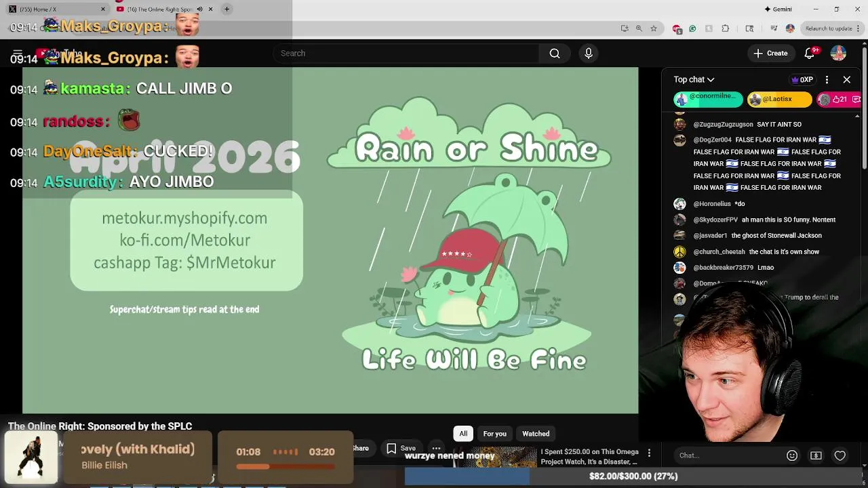This screenshot has height=488, width=868.
Task: Mute the tab audio speaker icon
Action: [x=199, y=9]
